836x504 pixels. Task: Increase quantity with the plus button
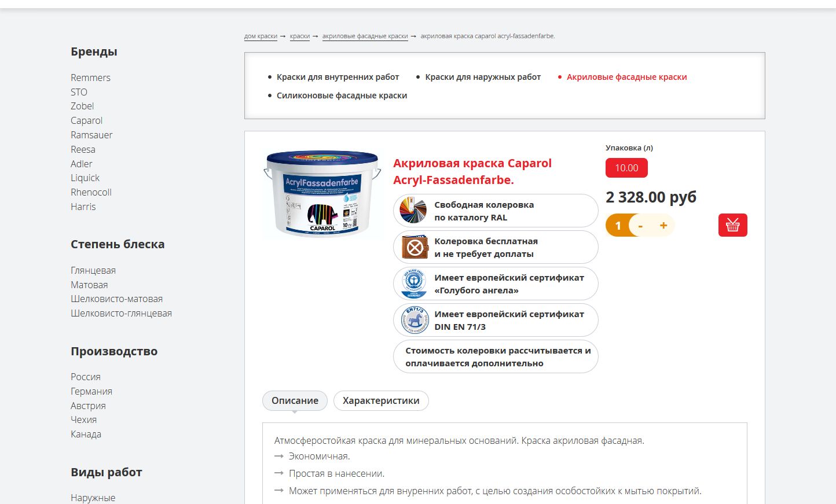pos(663,225)
